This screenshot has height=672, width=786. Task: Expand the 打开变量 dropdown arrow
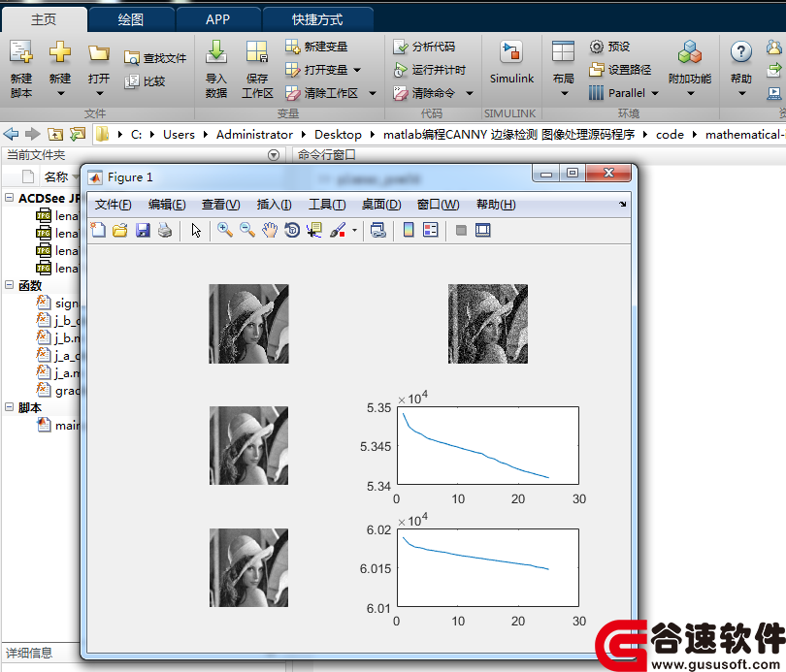357,70
